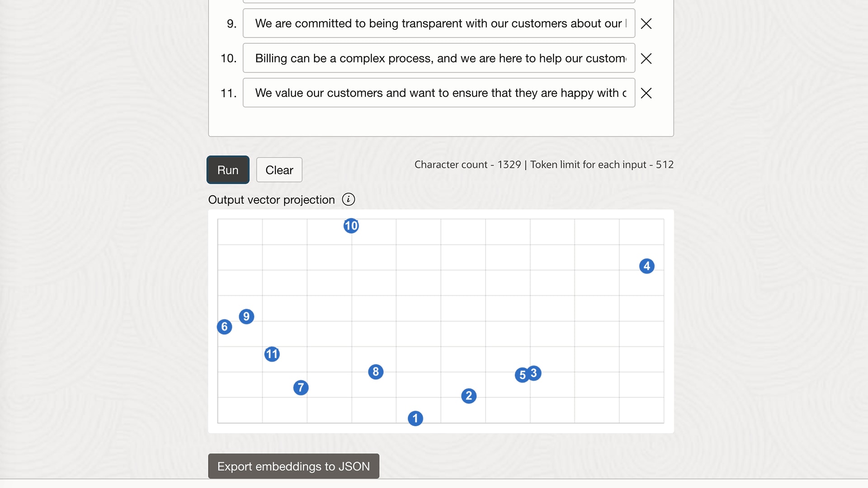The height and width of the screenshot is (488, 868).
Task: Click data point 1 in the plot
Action: coord(415,418)
